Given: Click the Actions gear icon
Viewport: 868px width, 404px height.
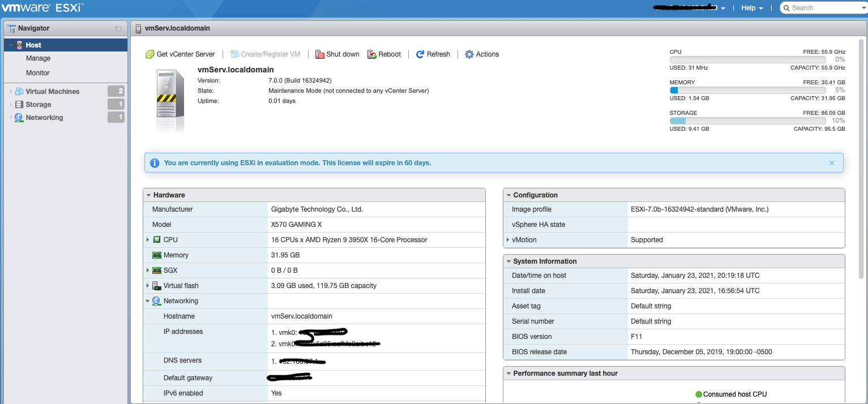Looking at the screenshot, I should (469, 54).
